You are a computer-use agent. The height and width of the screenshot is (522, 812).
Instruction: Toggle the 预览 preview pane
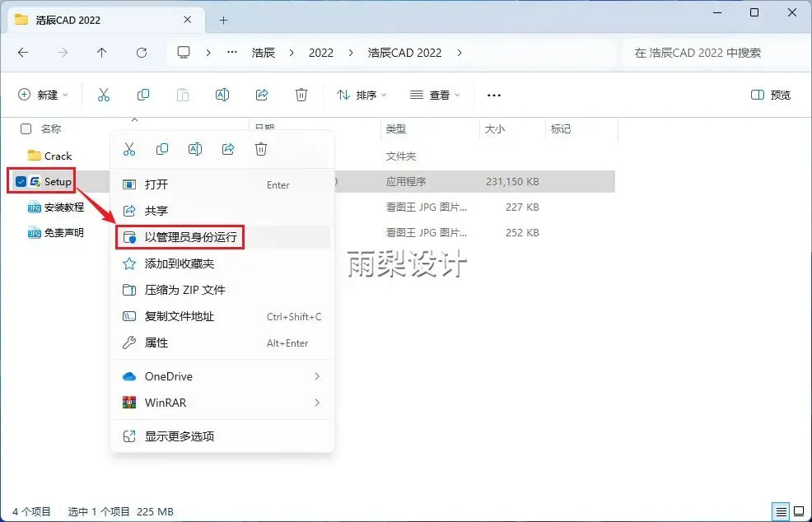[771, 95]
